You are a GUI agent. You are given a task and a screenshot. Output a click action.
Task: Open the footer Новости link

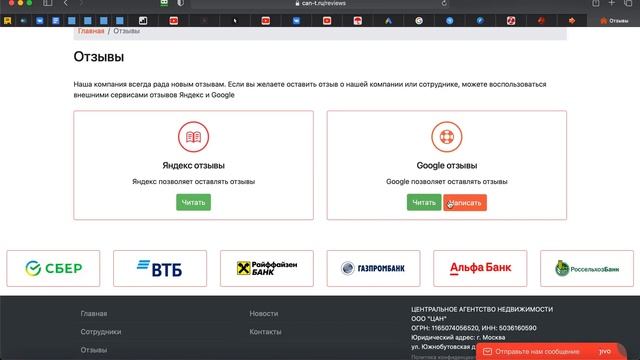coord(264,314)
